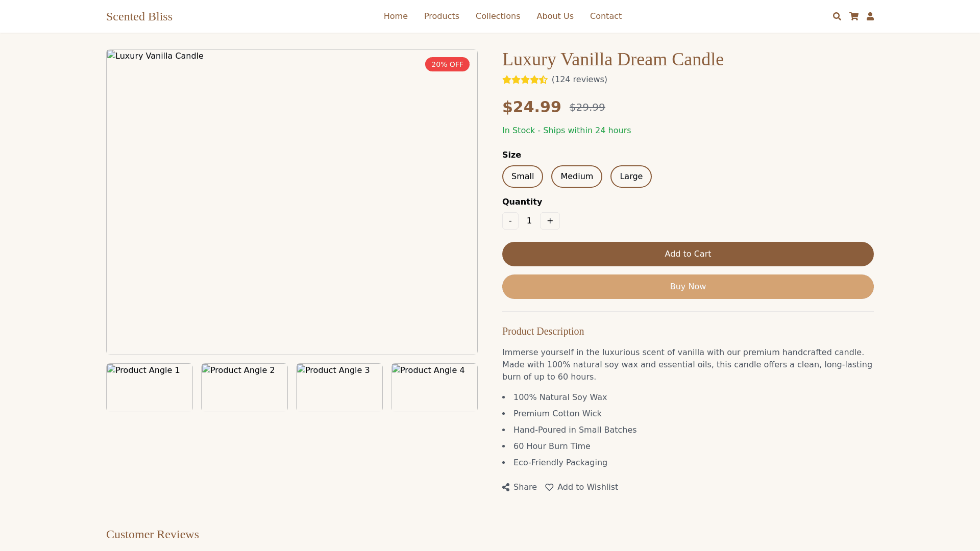Image resolution: width=980 pixels, height=551 pixels.
Task: Go to the About Us page
Action: pyautogui.click(x=555, y=16)
